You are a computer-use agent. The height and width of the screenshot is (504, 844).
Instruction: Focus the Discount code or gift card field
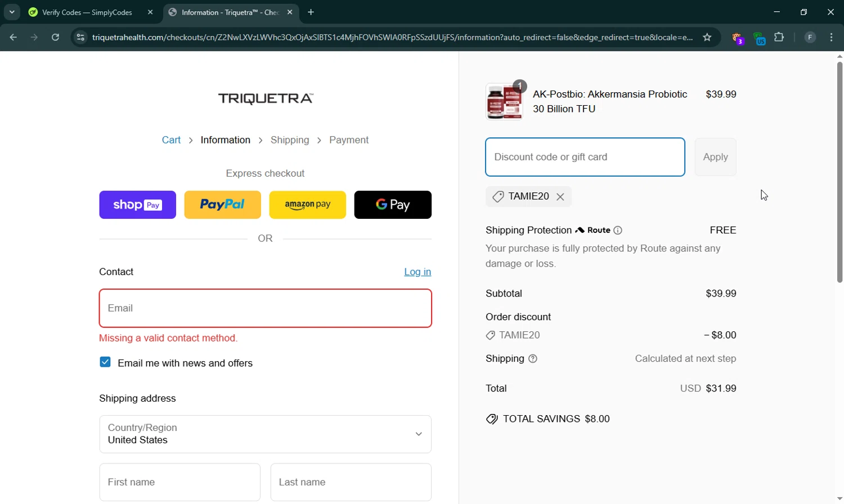[x=585, y=157]
